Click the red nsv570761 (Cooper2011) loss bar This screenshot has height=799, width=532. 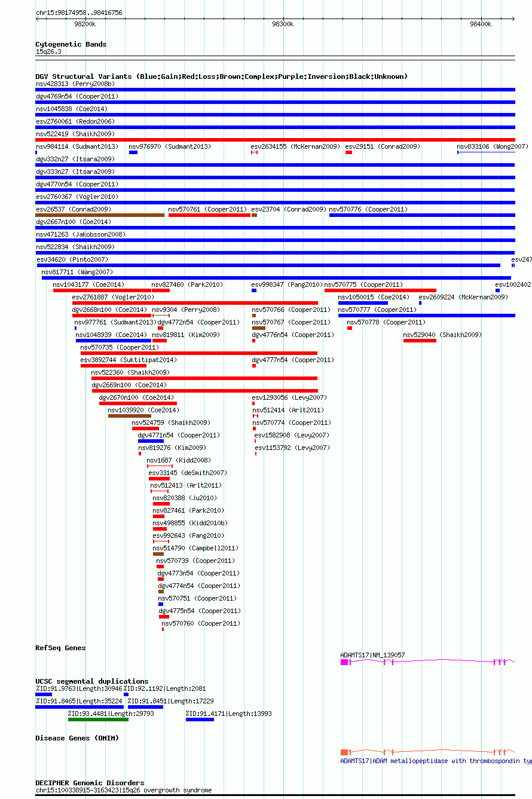click(x=209, y=215)
